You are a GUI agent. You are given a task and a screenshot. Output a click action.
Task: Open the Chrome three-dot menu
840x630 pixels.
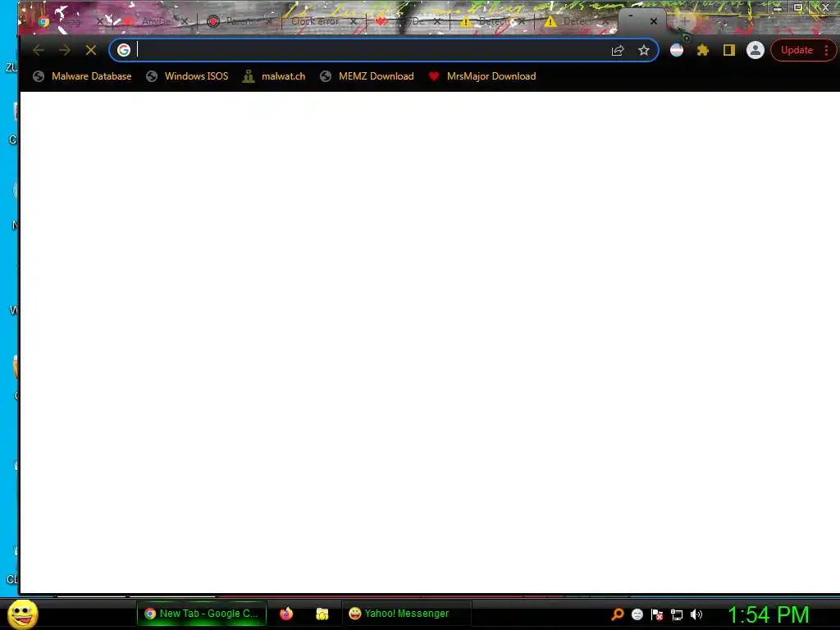coord(827,50)
